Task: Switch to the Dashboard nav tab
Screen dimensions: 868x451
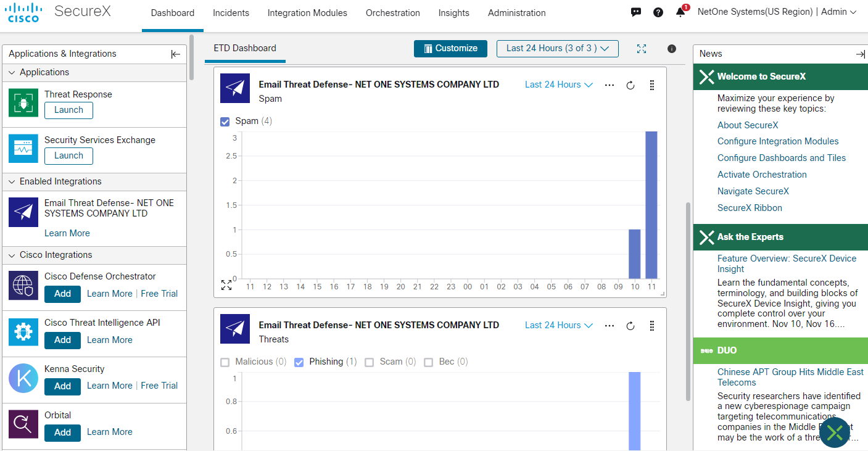Action: pyautogui.click(x=173, y=13)
